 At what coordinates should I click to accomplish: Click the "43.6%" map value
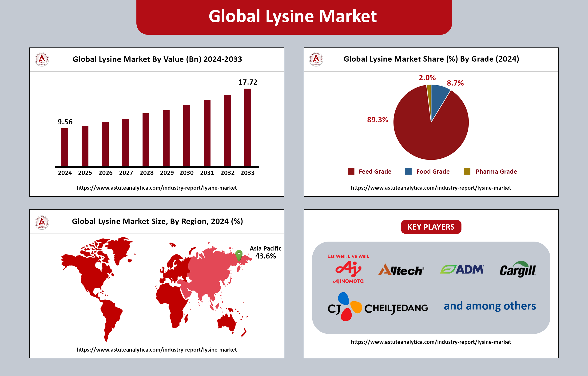pyautogui.click(x=266, y=256)
